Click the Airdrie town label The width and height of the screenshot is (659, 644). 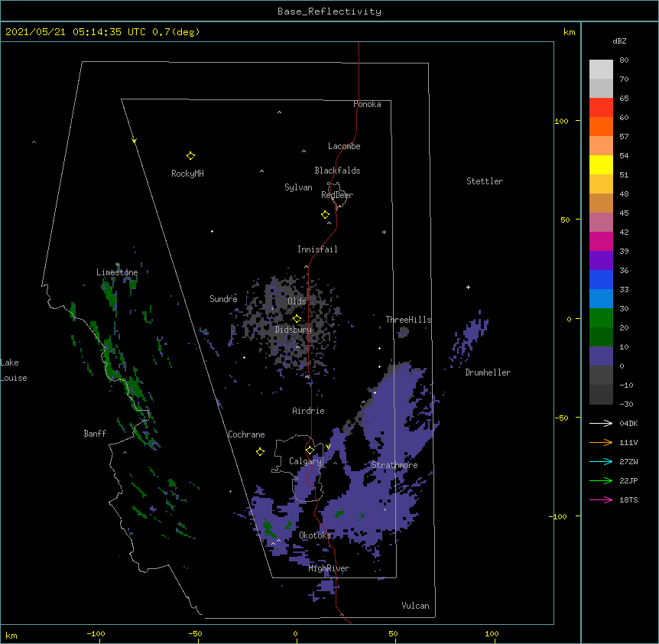309,411
